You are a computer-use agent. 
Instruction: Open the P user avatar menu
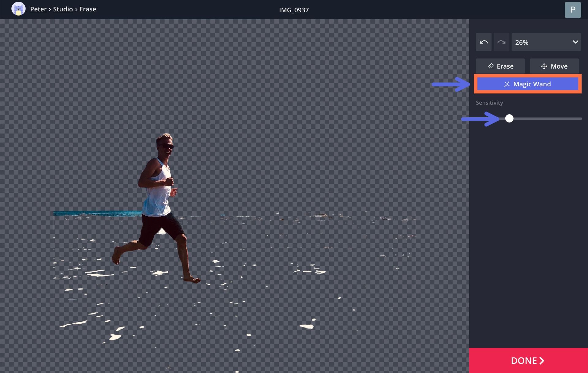(573, 10)
